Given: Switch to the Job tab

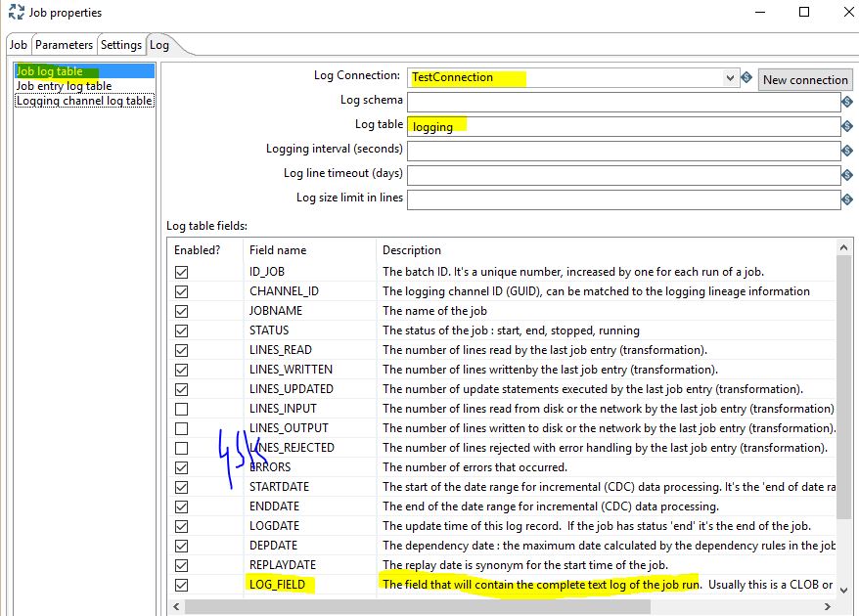Looking at the screenshot, I should coord(18,44).
